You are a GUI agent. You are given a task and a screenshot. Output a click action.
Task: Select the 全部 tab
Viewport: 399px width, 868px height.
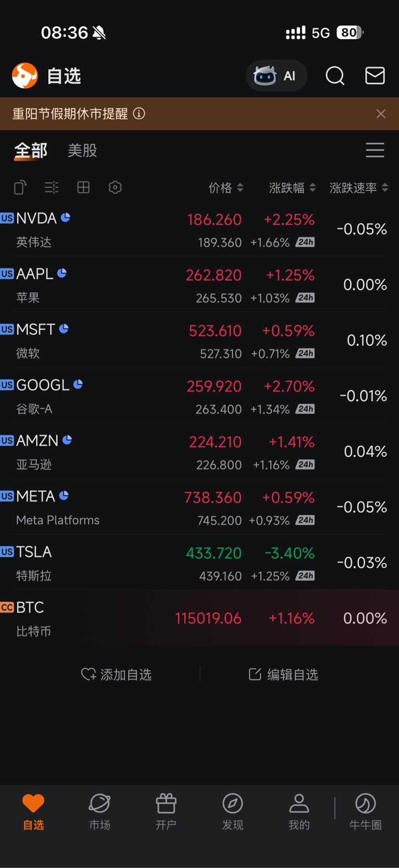[x=31, y=151]
